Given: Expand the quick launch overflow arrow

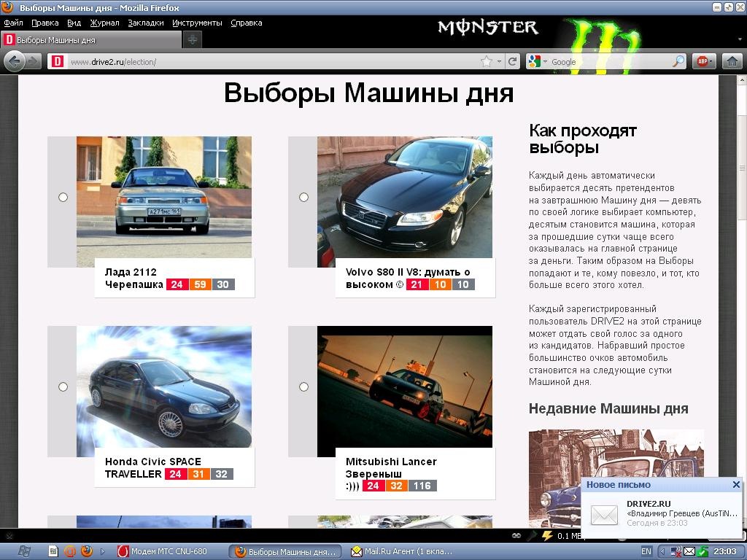Looking at the screenshot, I should (102, 551).
